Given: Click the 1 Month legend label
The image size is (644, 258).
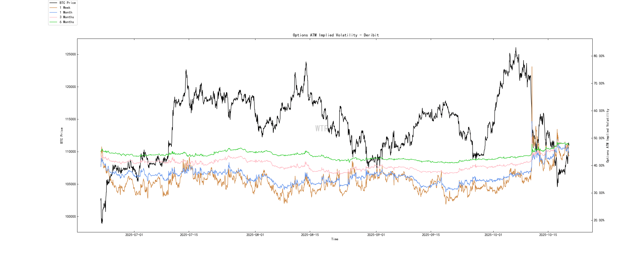Looking at the screenshot, I should 66,12.
